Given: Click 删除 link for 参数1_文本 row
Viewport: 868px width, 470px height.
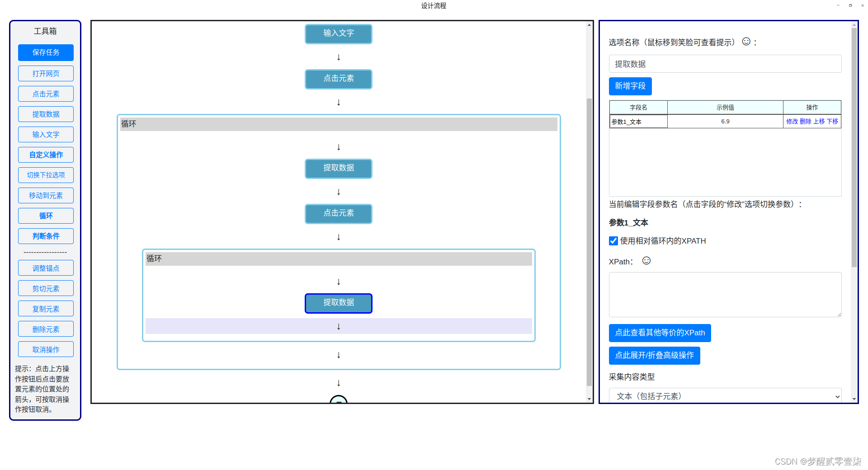Looking at the screenshot, I should click(x=805, y=121).
